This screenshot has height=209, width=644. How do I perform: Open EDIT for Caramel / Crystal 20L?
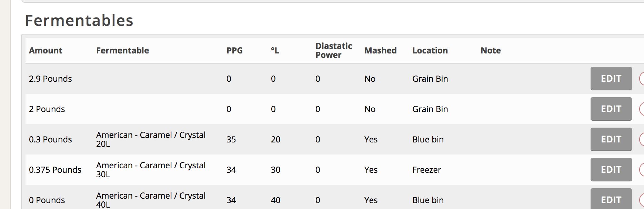pos(611,139)
